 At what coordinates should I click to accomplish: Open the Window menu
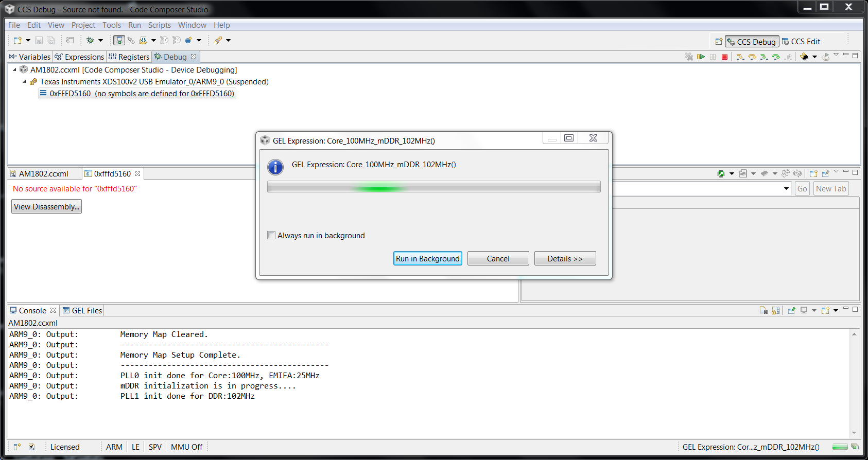pos(192,25)
